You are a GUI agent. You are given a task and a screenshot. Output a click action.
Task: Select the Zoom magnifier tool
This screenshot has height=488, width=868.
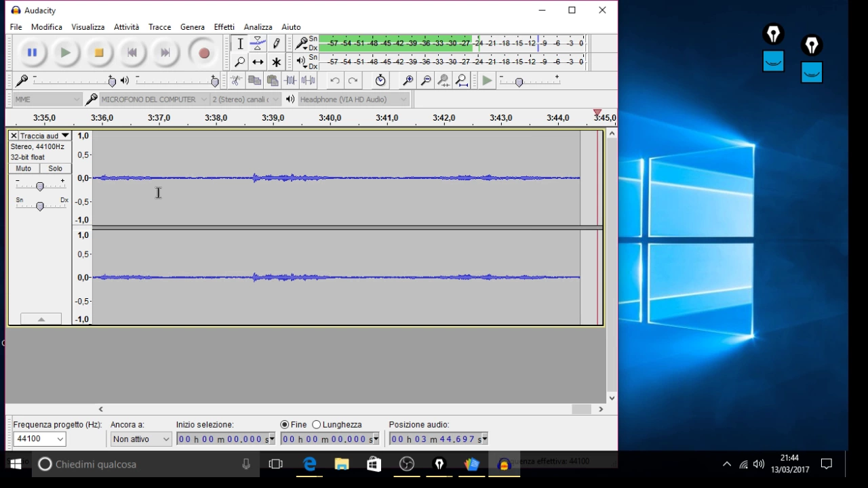[x=240, y=62]
